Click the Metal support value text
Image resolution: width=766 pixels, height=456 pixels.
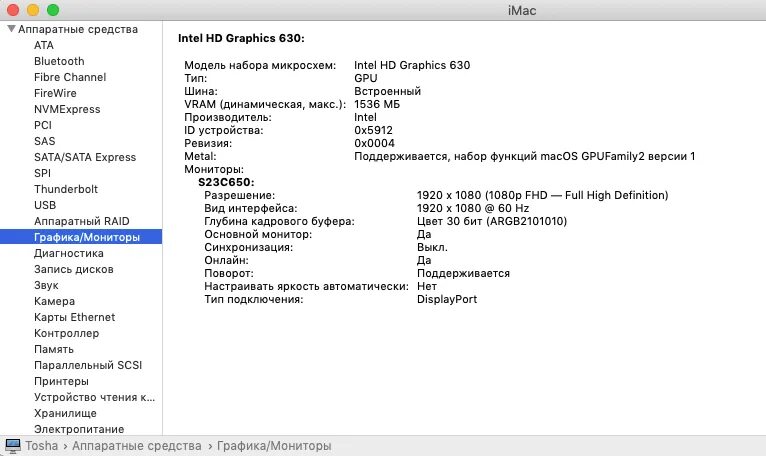coord(525,156)
